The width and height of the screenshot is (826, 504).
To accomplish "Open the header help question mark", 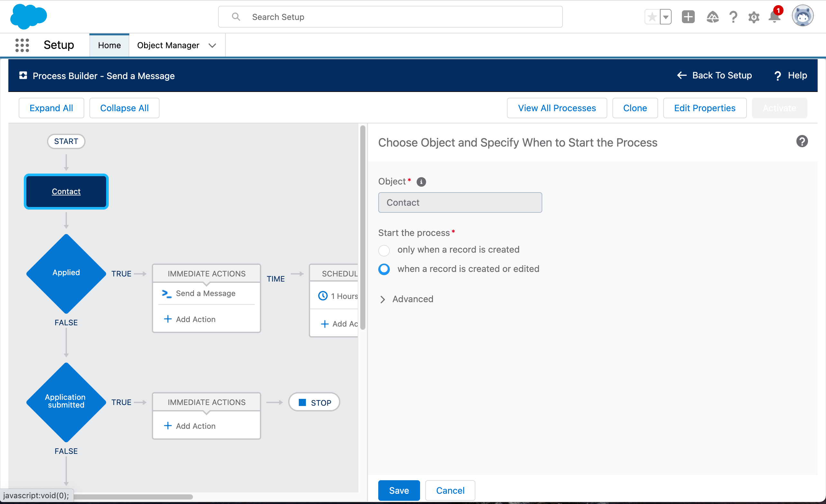I will click(x=733, y=17).
